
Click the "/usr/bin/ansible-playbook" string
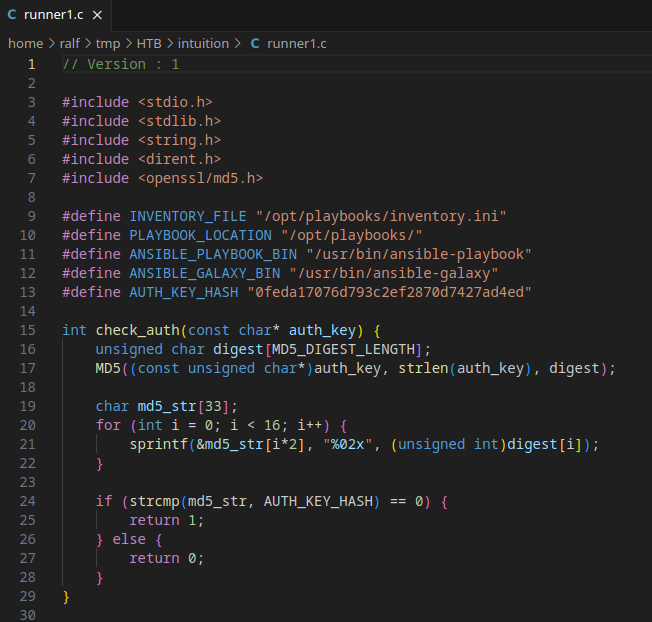click(x=419, y=254)
